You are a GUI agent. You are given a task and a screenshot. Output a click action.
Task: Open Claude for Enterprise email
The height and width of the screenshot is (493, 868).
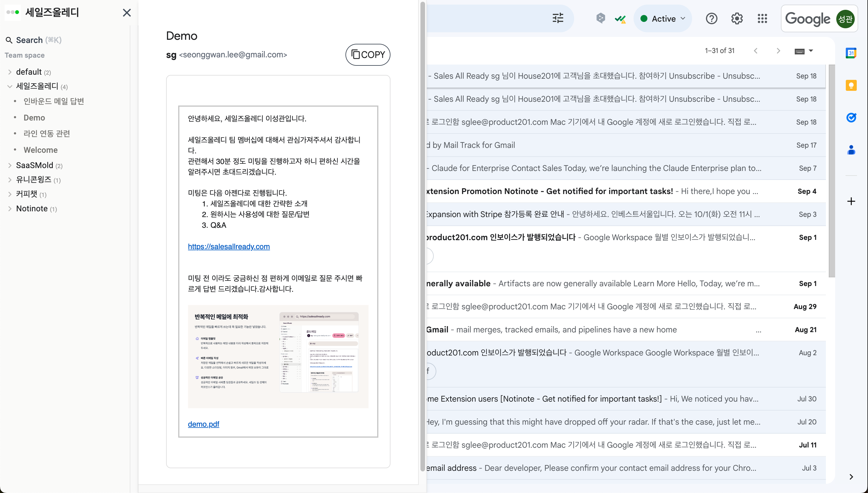coord(626,168)
